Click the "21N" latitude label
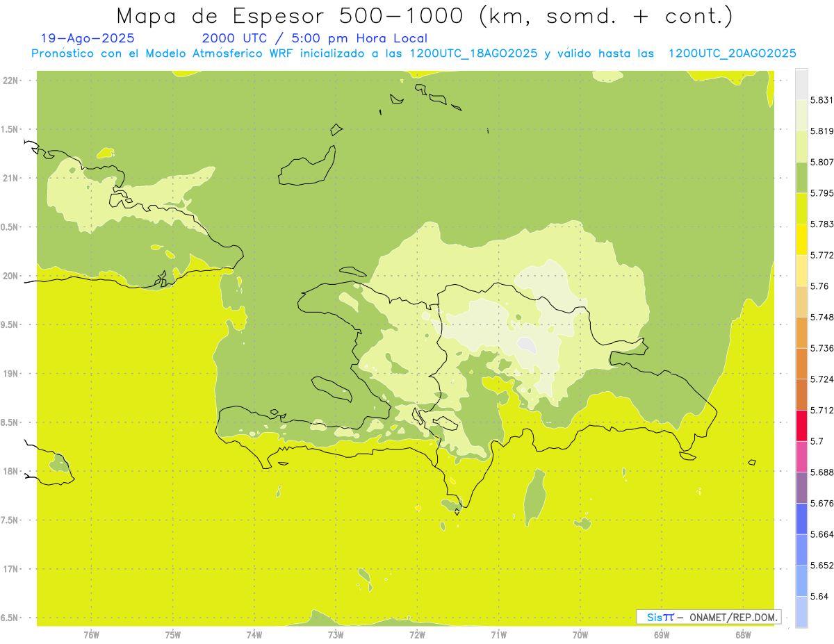 tap(11, 179)
